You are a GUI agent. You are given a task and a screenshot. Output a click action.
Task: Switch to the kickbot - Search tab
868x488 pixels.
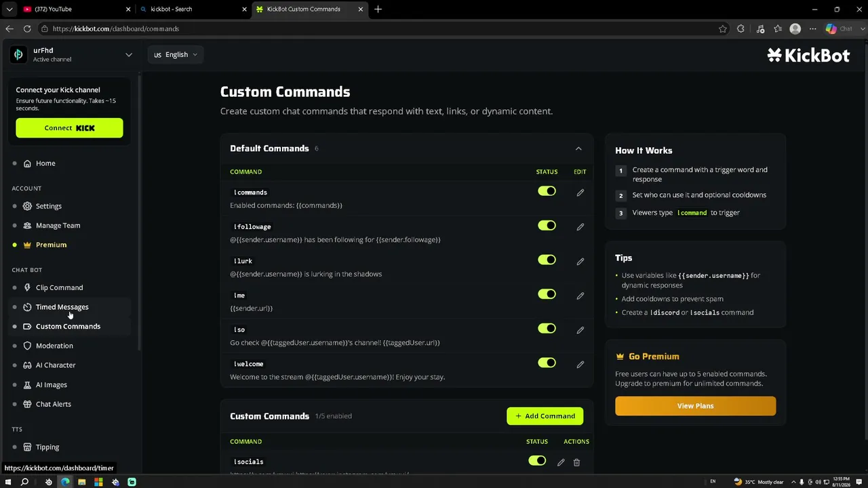tap(193, 9)
